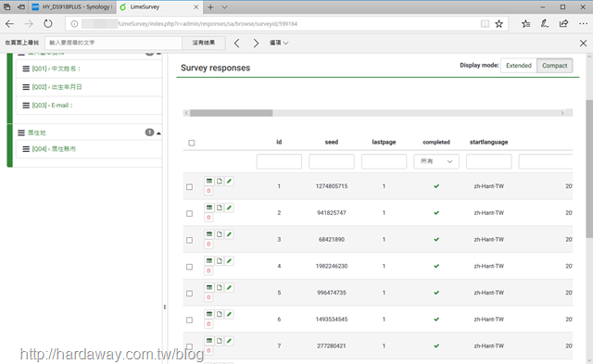This screenshot has height=364, width=593.
Task: Switch to the HY_DS918PLUS Synology tab
Action: click(72, 6)
